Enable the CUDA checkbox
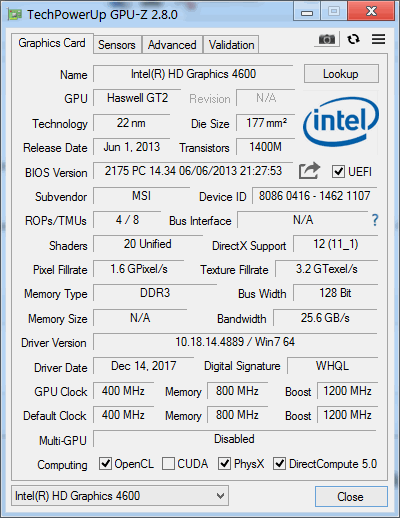 point(168,464)
